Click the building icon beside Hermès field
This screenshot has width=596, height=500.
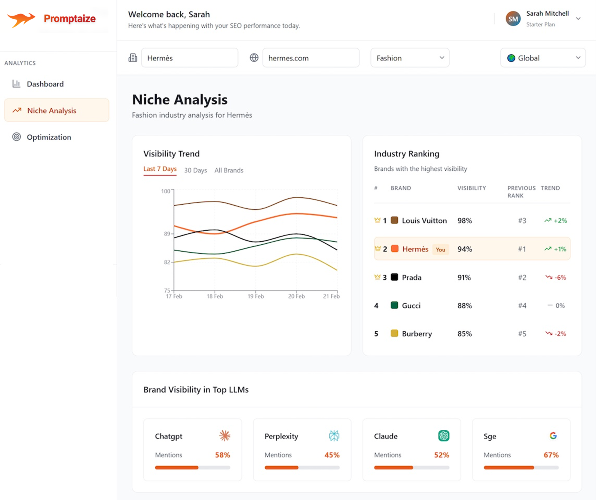[132, 58]
